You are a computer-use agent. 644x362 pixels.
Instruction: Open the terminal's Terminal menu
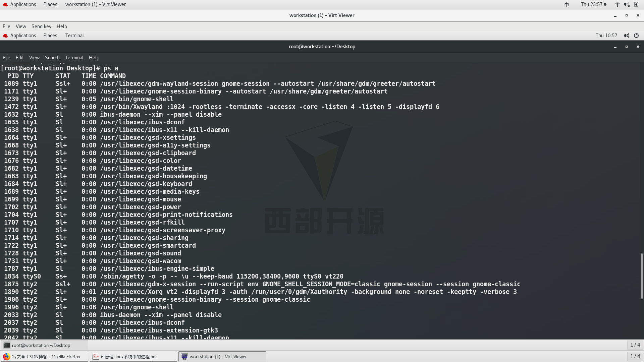74,58
